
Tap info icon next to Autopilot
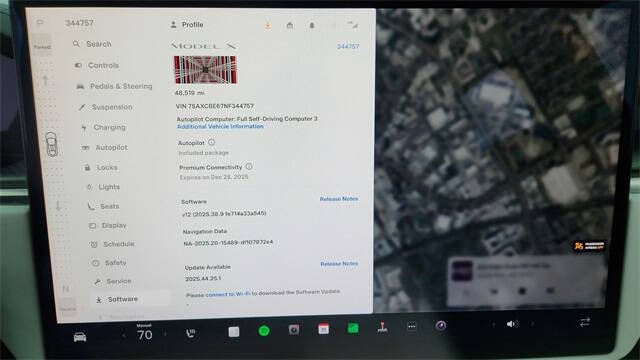pyautogui.click(x=211, y=142)
